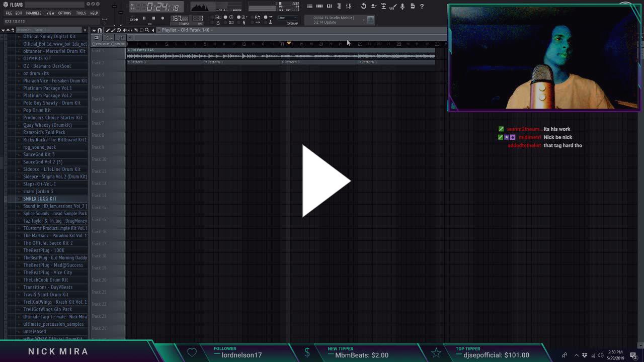Open the Old Patek 146 audio clip menu

point(129,50)
